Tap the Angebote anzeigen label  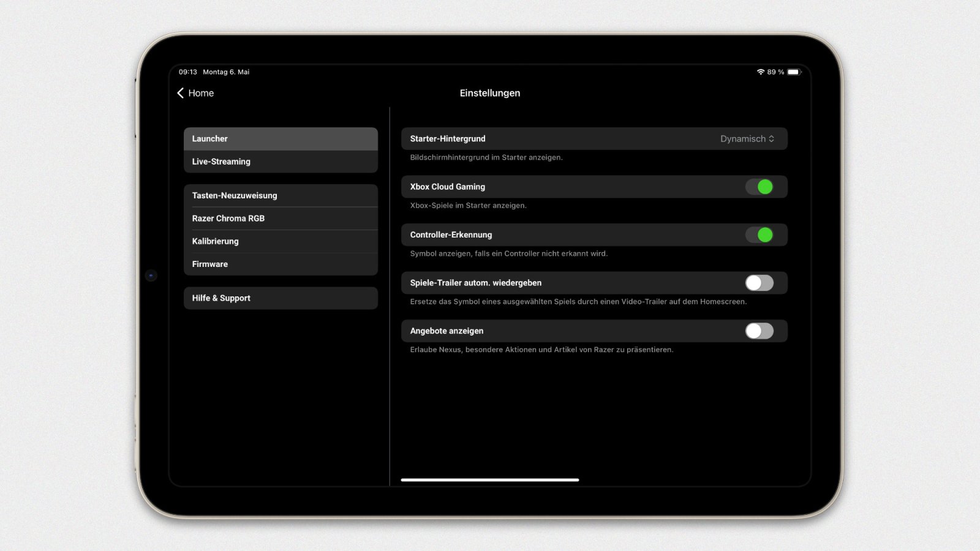click(x=447, y=331)
